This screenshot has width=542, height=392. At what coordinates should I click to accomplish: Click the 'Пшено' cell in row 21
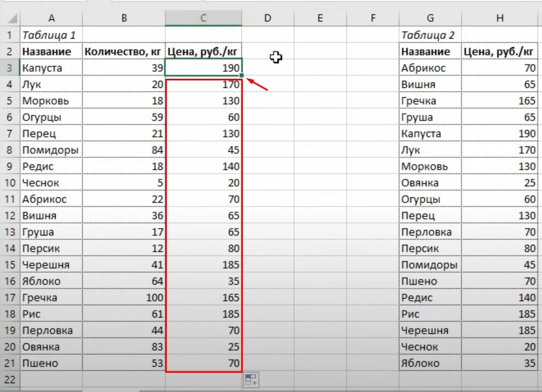(x=51, y=363)
